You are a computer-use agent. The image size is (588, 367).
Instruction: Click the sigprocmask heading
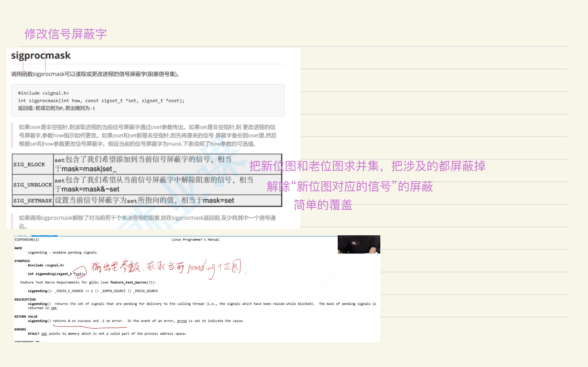[40, 56]
